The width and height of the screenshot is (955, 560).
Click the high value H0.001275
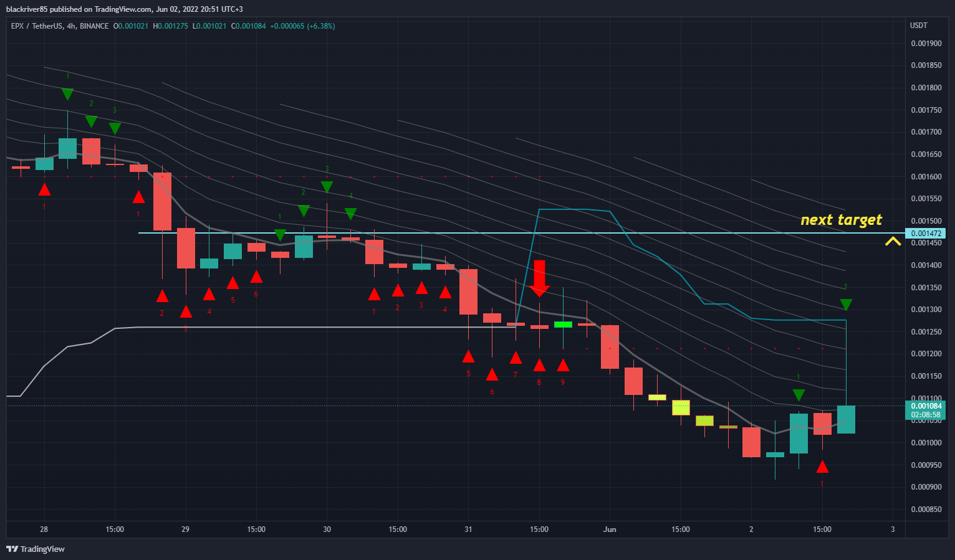[x=170, y=26]
